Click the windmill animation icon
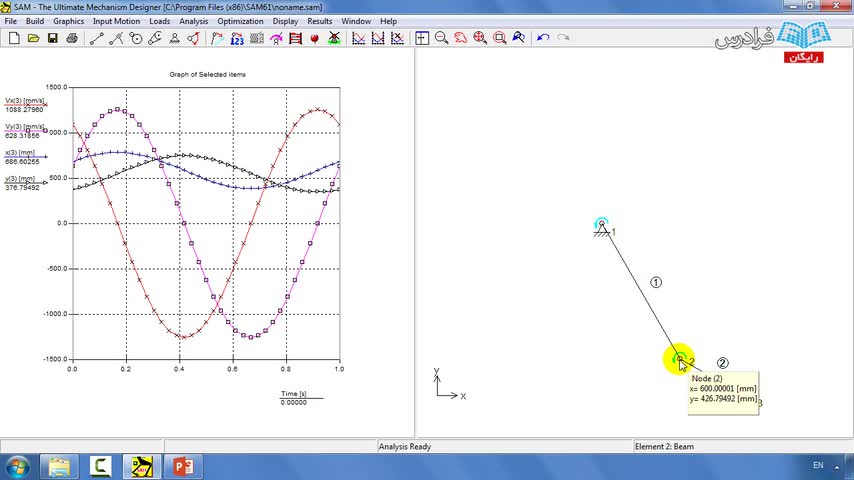 [x=334, y=38]
